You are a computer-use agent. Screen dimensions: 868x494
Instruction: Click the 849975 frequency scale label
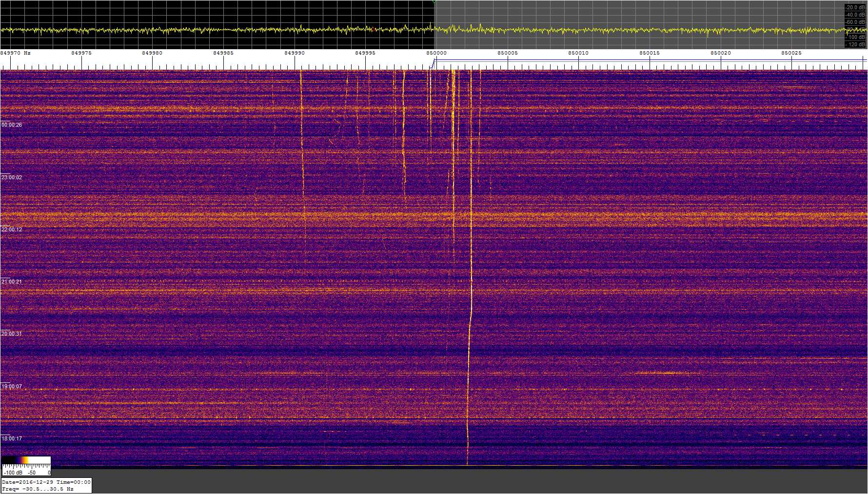tap(81, 53)
